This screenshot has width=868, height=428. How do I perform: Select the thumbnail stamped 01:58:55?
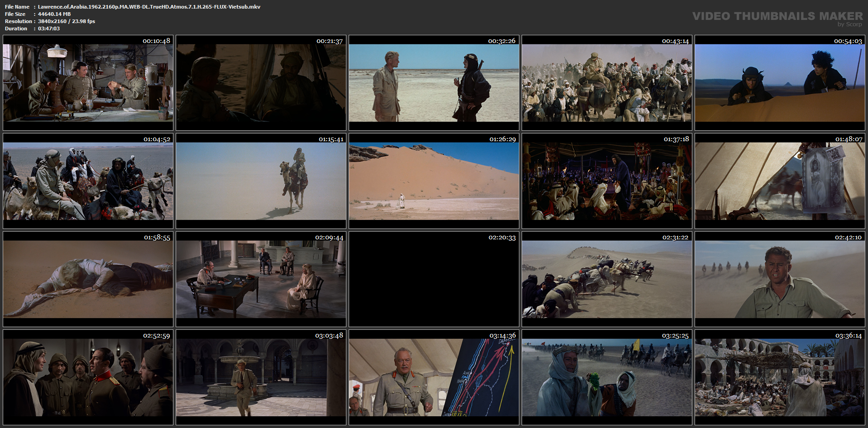coord(88,279)
